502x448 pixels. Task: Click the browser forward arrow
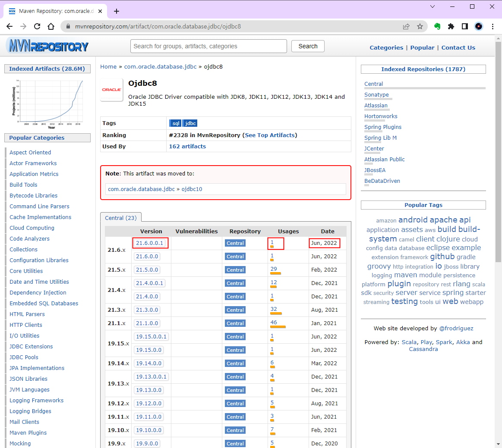coord(23,27)
